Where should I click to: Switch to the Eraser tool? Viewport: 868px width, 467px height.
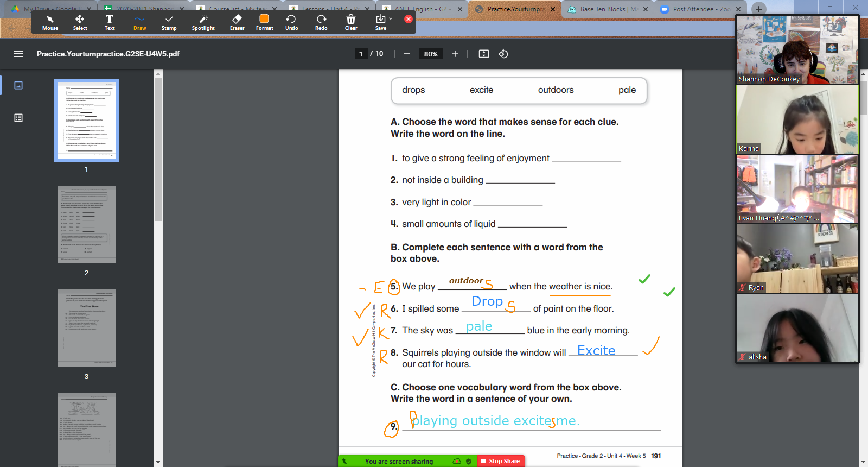(237, 23)
